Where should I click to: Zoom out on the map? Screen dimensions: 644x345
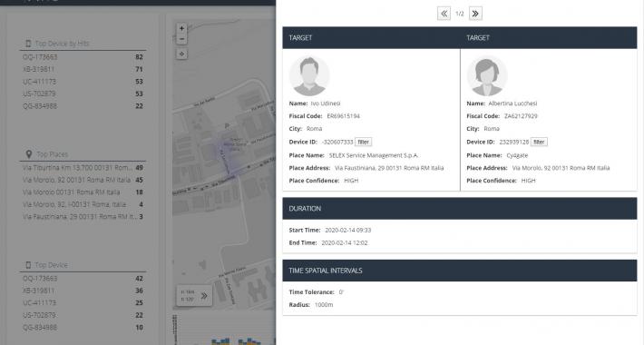181,39
